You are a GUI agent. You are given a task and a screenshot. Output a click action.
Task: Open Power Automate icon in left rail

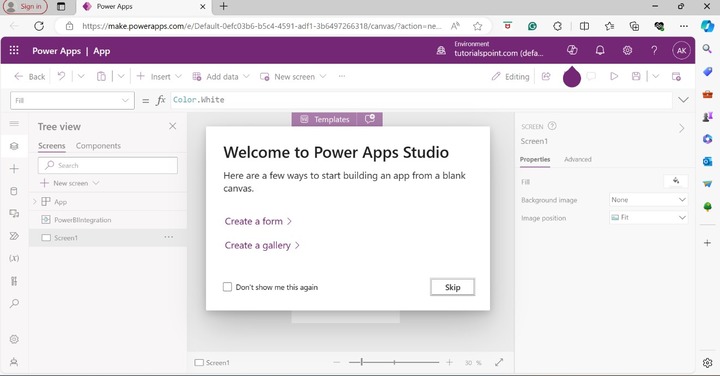14,236
